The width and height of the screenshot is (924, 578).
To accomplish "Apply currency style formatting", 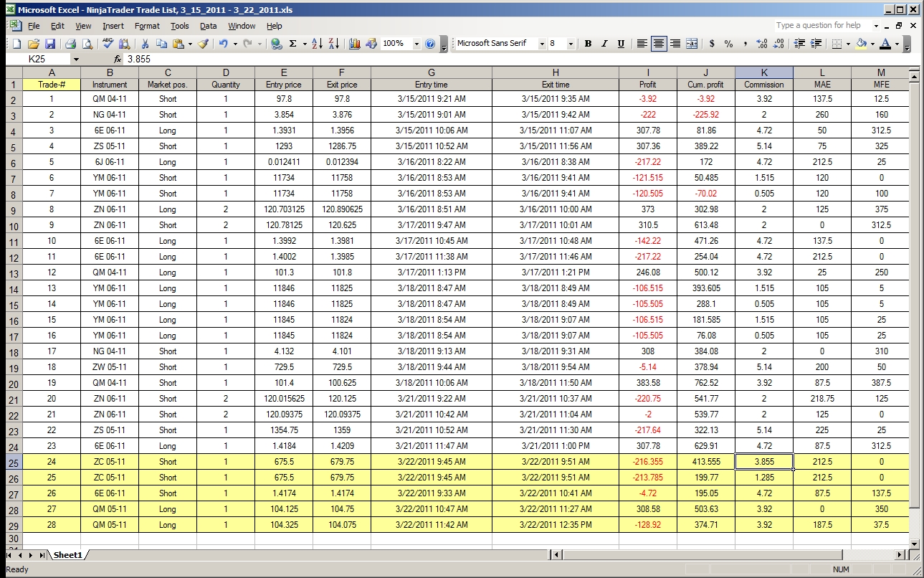I will pyautogui.click(x=712, y=44).
